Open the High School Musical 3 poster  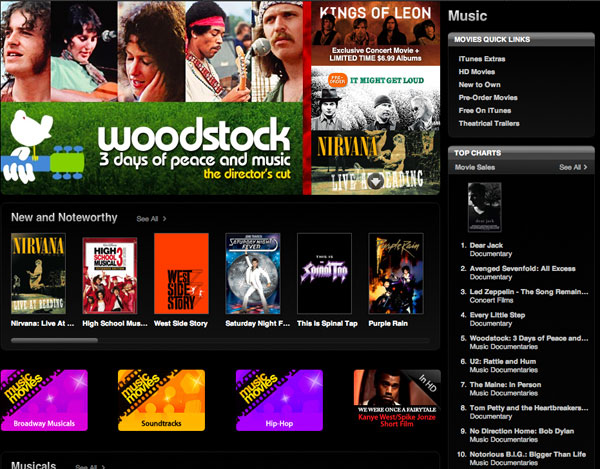click(x=110, y=275)
